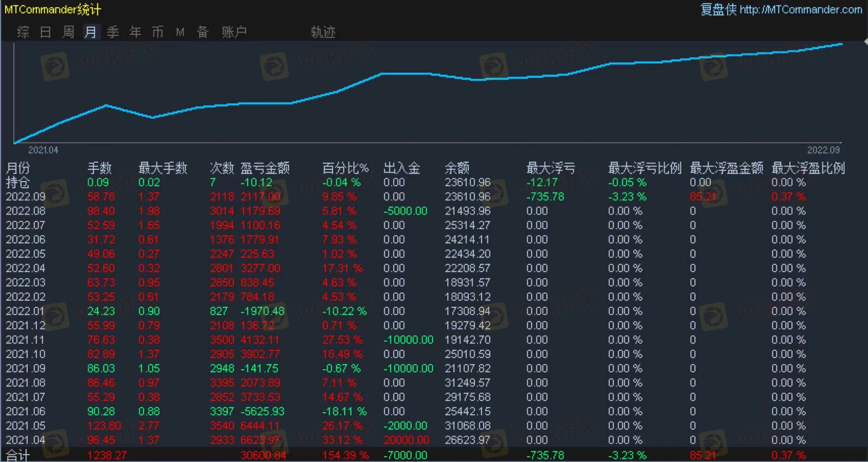Screen dimensions: 868x462
Task: Click the M tab
Action: click(x=180, y=32)
